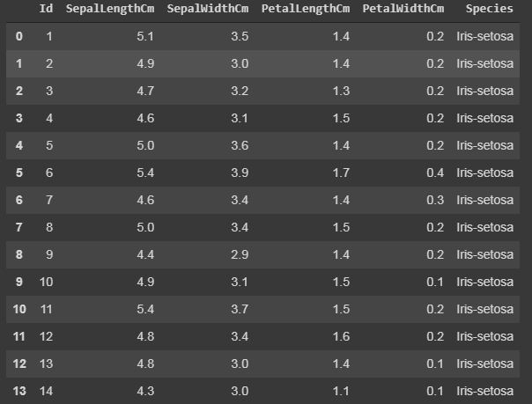532x404 pixels.
Task: Click the 2.9 sepal width cell
Action: pyautogui.click(x=240, y=254)
